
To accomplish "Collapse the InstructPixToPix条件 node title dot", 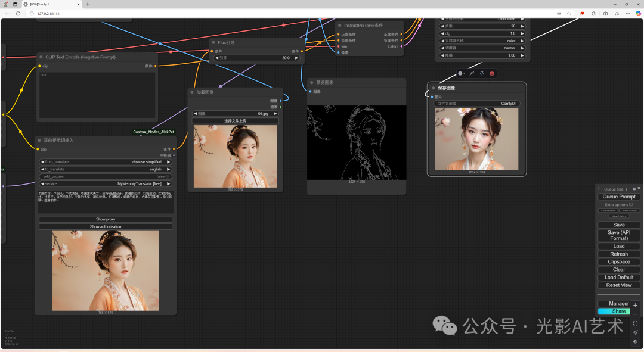I will coord(340,26).
